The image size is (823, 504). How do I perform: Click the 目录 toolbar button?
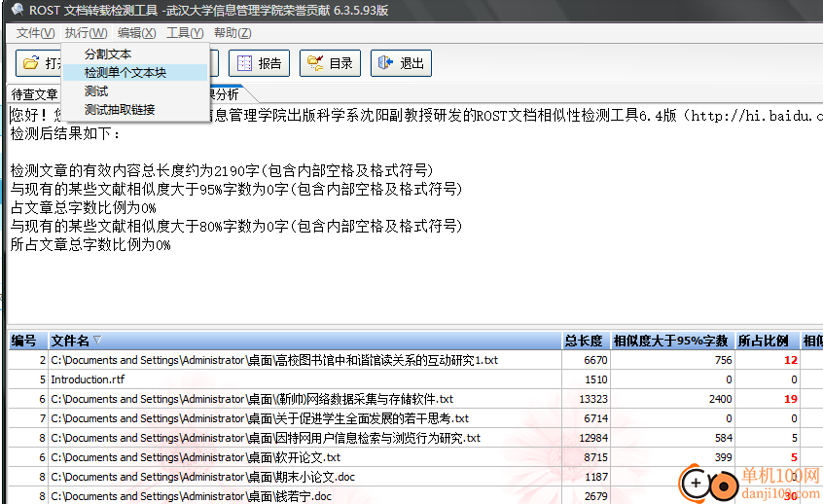point(330,63)
